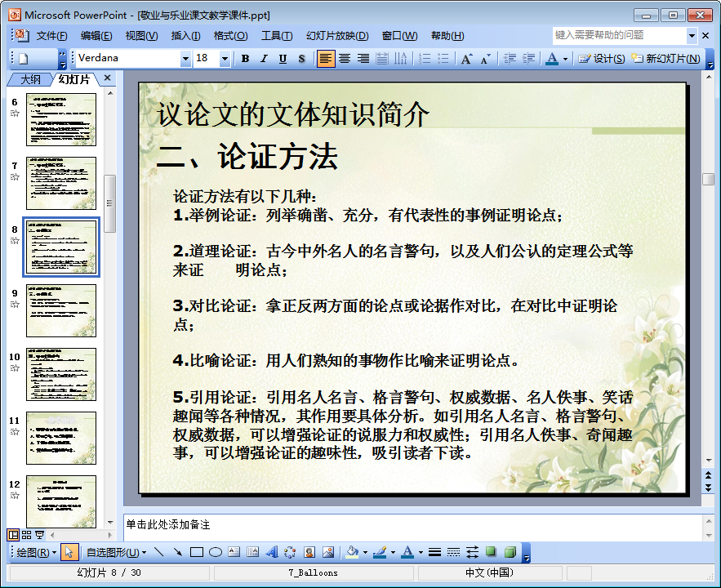Go to previous slide button
The image size is (721, 588).
coord(708,475)
